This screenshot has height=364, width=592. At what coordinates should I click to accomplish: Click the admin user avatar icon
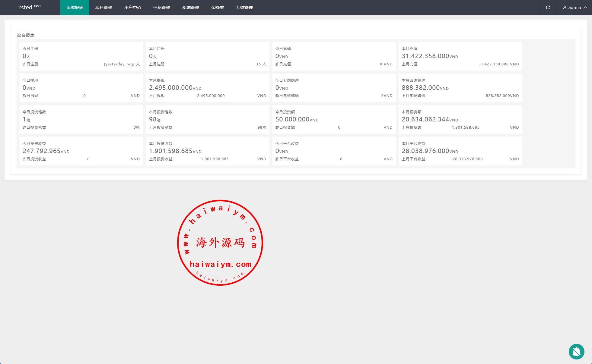click(x=565, y=8)
